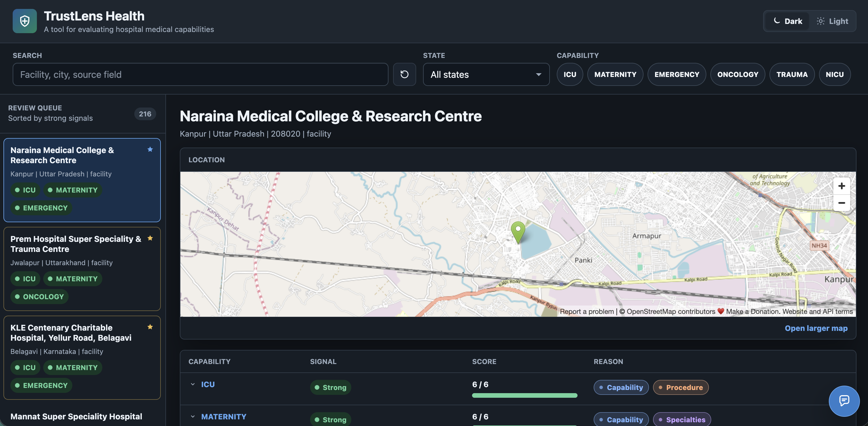
Task: Click the '6 / 6' score in MATERNITY row
Action: (480, 416)
